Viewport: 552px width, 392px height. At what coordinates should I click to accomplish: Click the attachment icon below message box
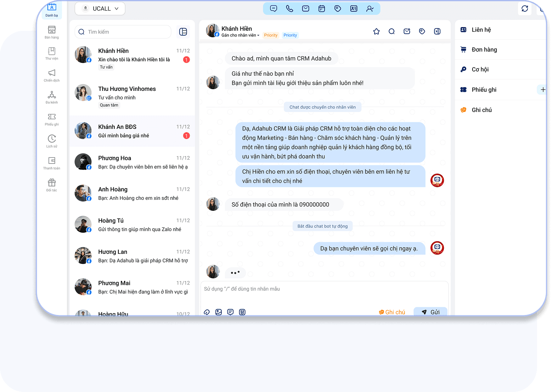[207, 312]
